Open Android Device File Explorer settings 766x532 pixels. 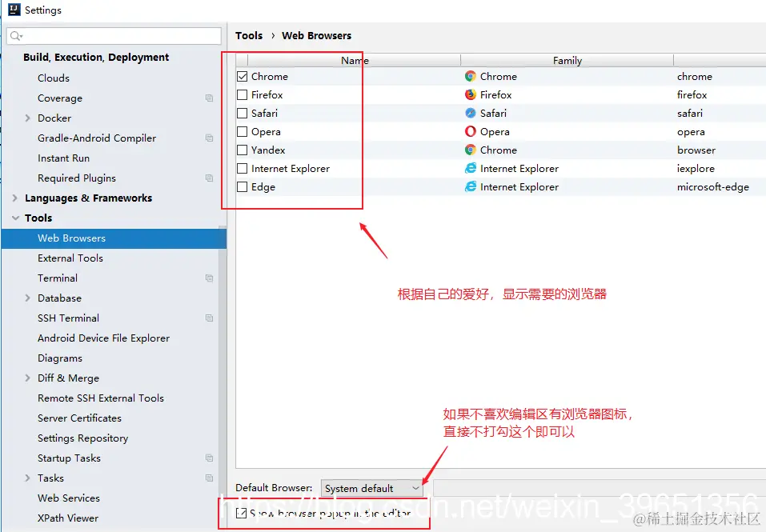[103, 338]
